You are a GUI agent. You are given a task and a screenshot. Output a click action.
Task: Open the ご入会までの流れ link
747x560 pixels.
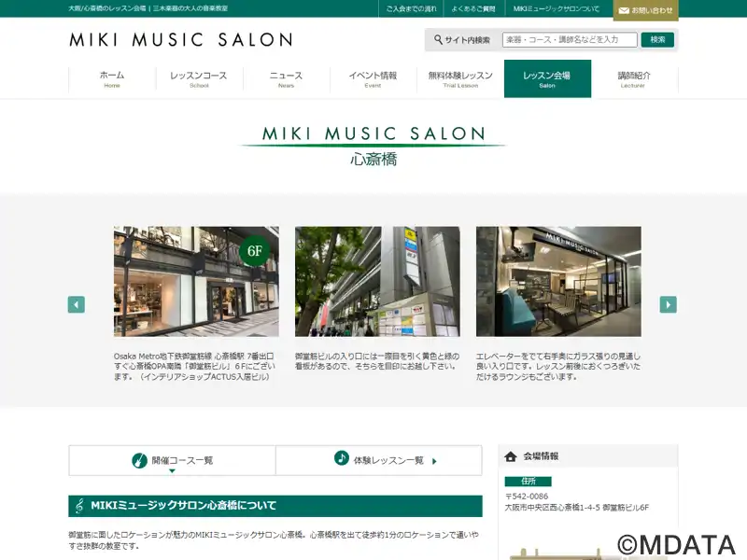(x=411, y=9)
